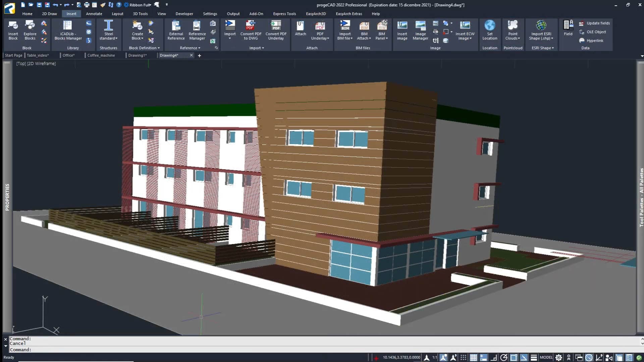Viewport: 644px width, 362px height.
Task: Open settings gear in status bar
Action: pyautogui.click(x=559, y=358)
